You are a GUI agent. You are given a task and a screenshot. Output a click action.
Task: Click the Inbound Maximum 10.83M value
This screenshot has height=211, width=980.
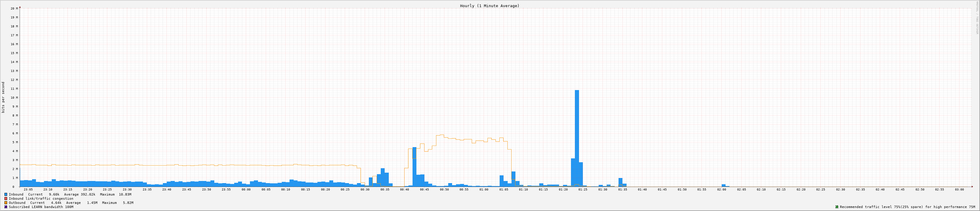(x=125, y=194)
